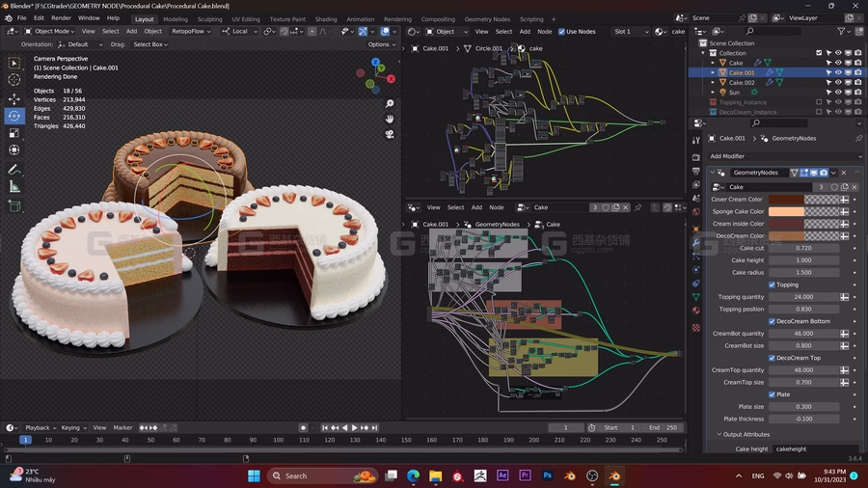Click the Windows Start button

[x=254, y=475]
